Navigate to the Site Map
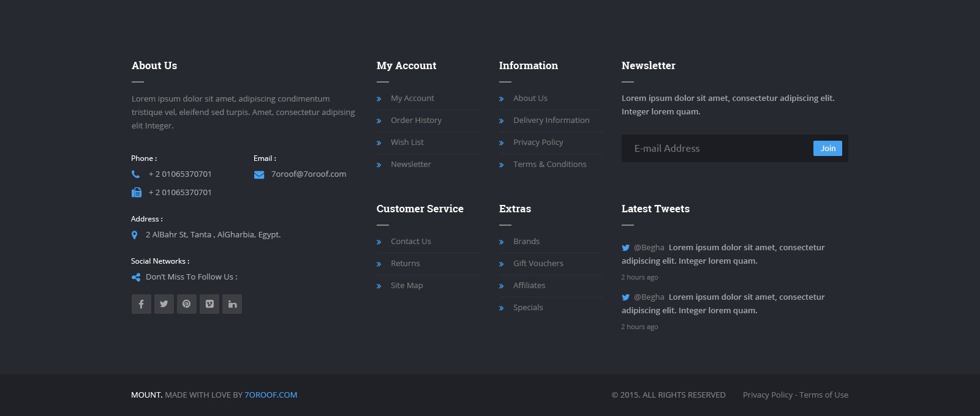This screenshot has width=980, height=416. coord(407,286)
